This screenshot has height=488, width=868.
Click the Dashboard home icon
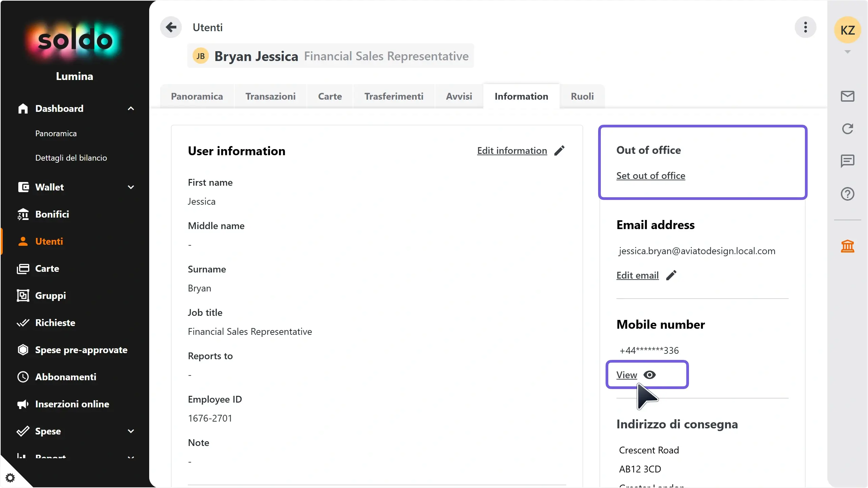pos(23,108)
